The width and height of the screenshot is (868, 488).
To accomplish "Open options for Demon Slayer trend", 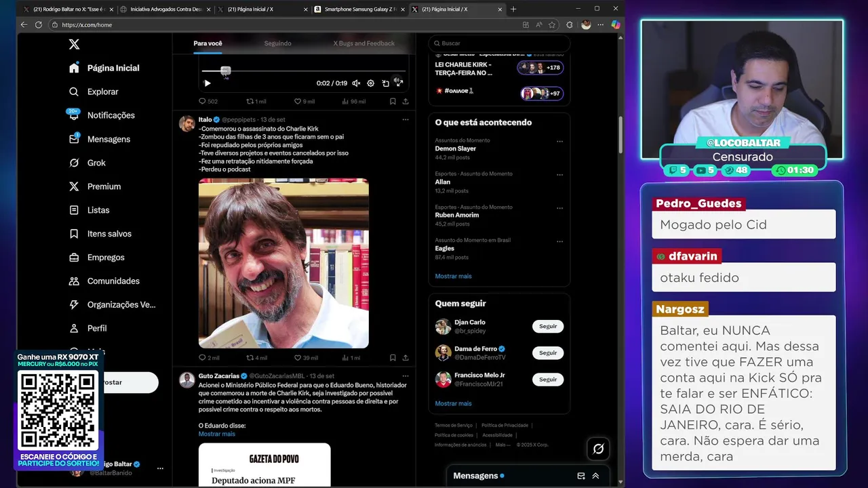I will 559,142.
